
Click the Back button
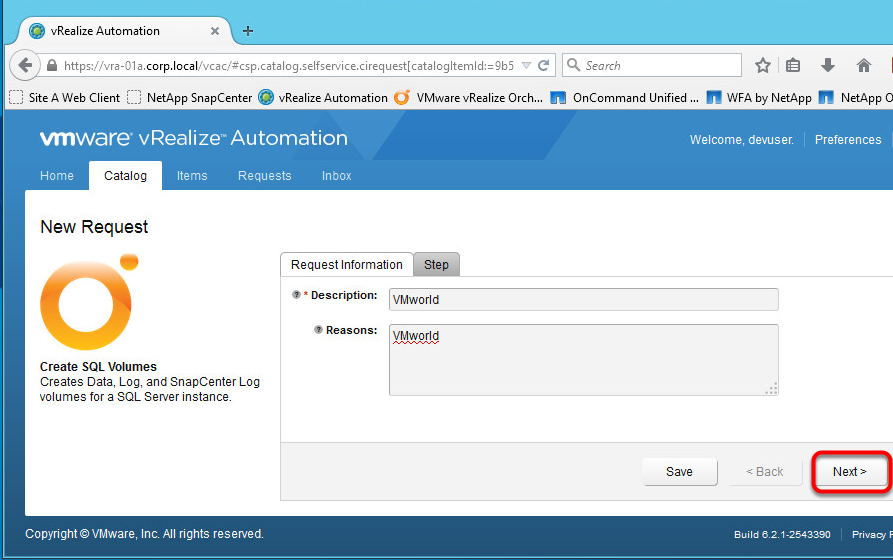coord(764,472)
